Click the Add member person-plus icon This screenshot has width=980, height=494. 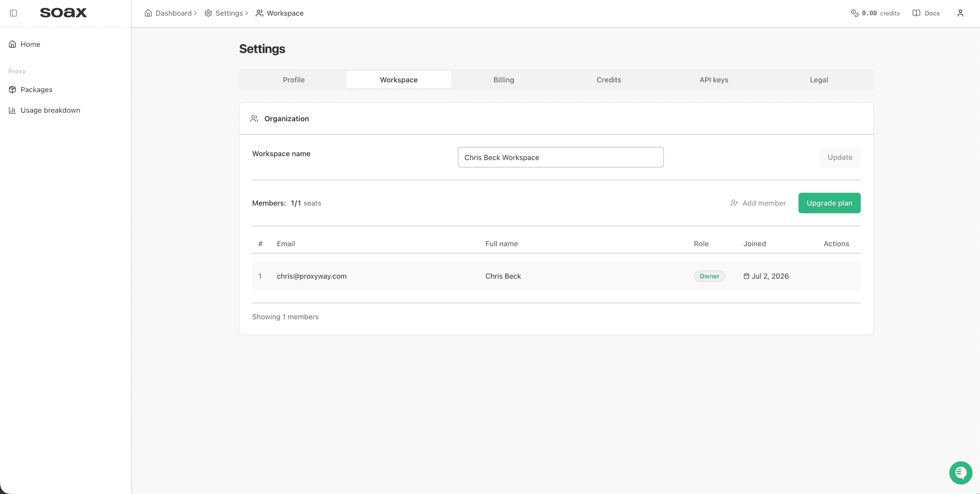pos(734,203)
